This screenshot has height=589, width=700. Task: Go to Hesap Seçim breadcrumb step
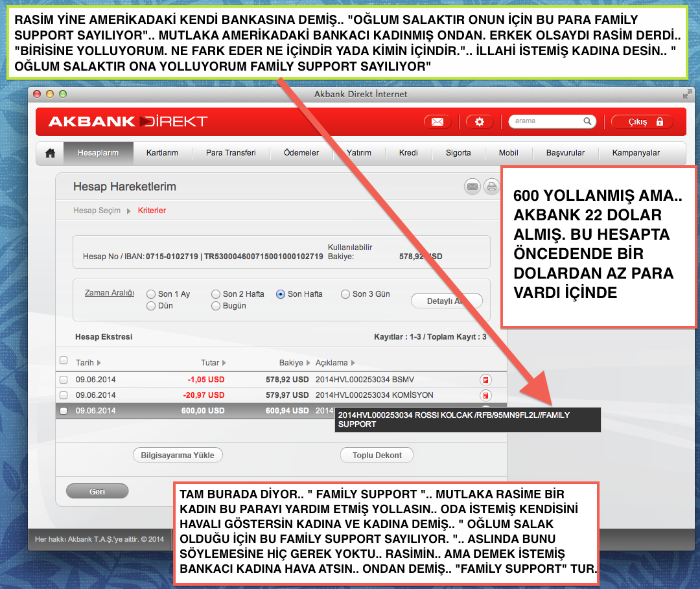(x=97, y=211)
